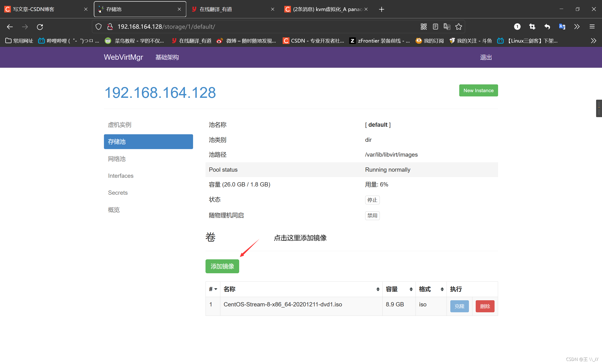This screenshot has height=364, width=602.
Task: Reload the current page
Action: pos(40,27)
